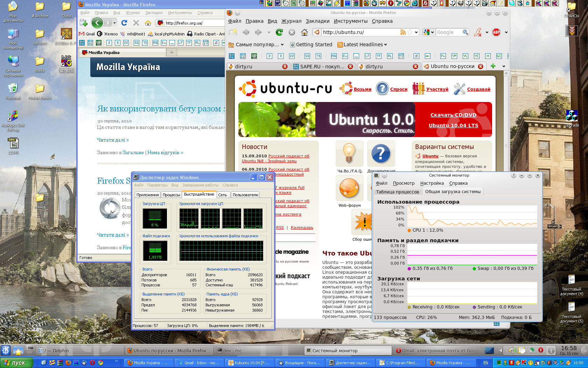The image size is (588, 368).
Task: Open a new tab with green plus icon
Action: coord(493,66)
